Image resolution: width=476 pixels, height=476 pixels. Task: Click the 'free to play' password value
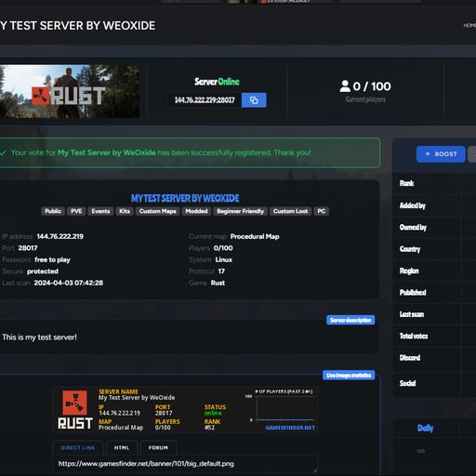(x=52, y=259)
